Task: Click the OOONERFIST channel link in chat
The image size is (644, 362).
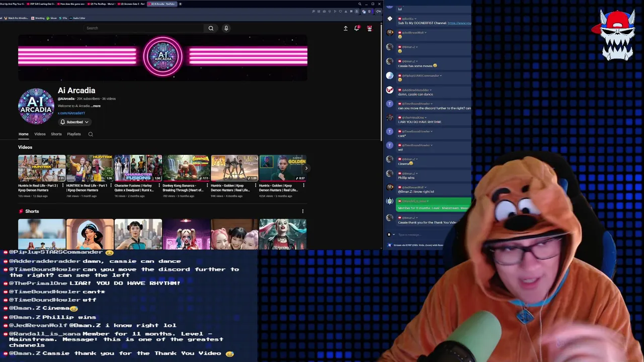Action: [x=459, y=23]
